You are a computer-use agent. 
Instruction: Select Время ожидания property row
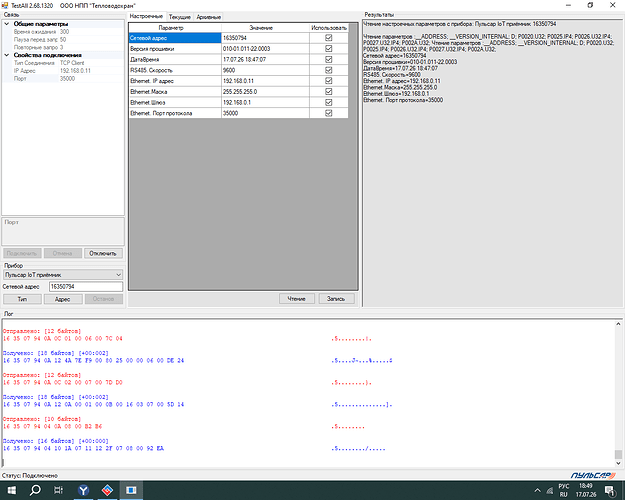tap(64, 31)
